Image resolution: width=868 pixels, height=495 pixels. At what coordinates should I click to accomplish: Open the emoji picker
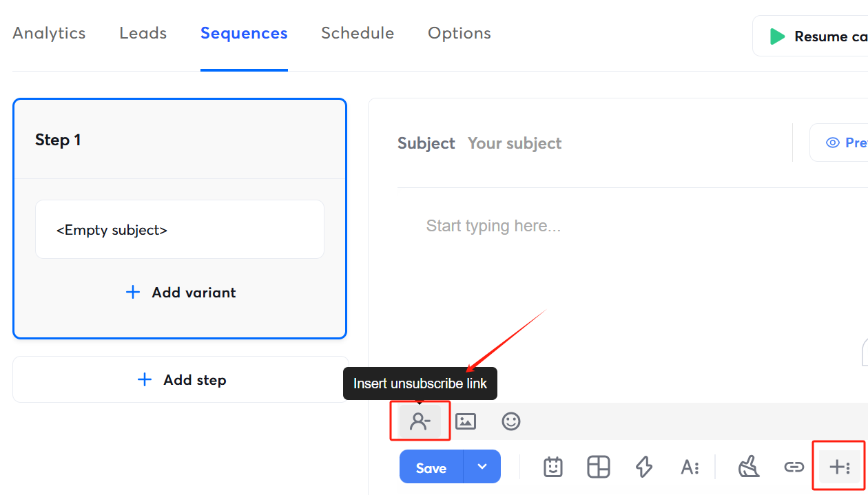point(511,421)
